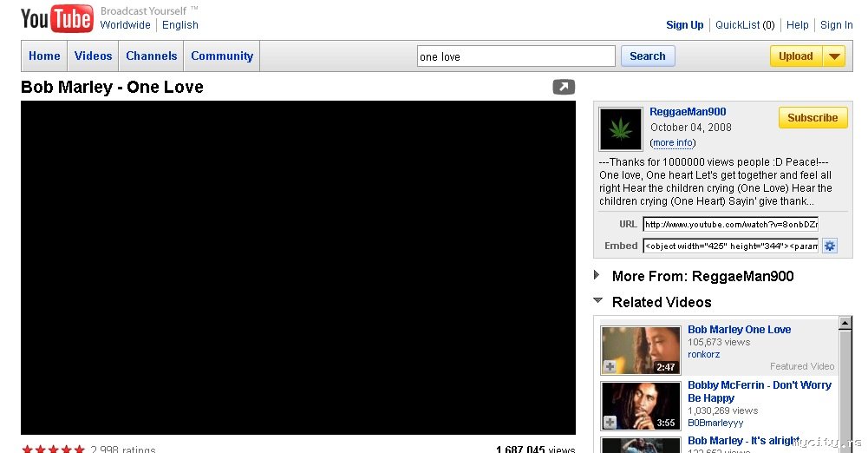Expand More From: ReggaeMan900 section
Viewport: 868px width, 453px height.
[597, 275]
